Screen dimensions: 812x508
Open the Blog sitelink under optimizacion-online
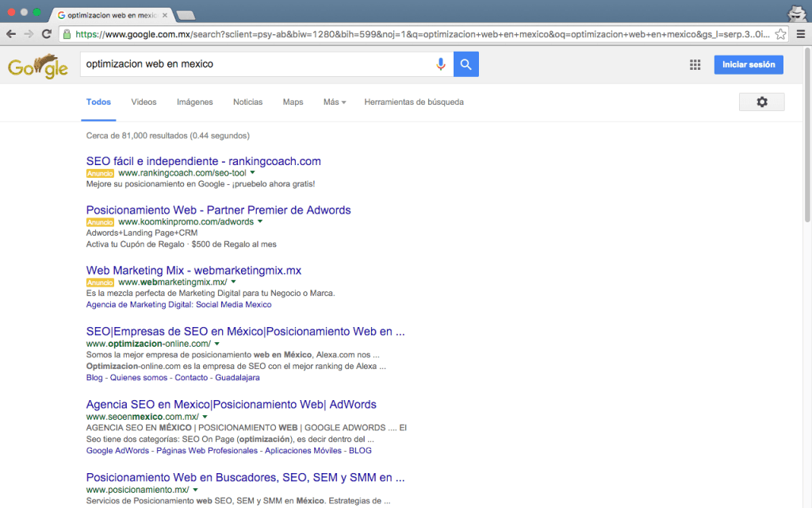click(x=94, y=378)
